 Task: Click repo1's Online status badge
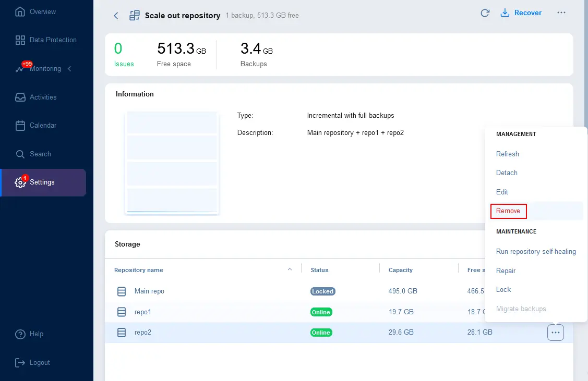(x=321, y=312)
